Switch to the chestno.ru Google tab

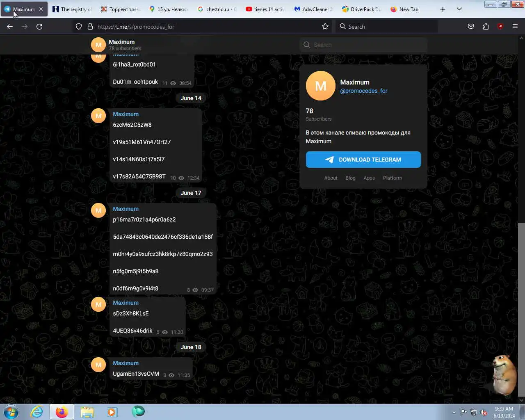click(x=217, y=9)
